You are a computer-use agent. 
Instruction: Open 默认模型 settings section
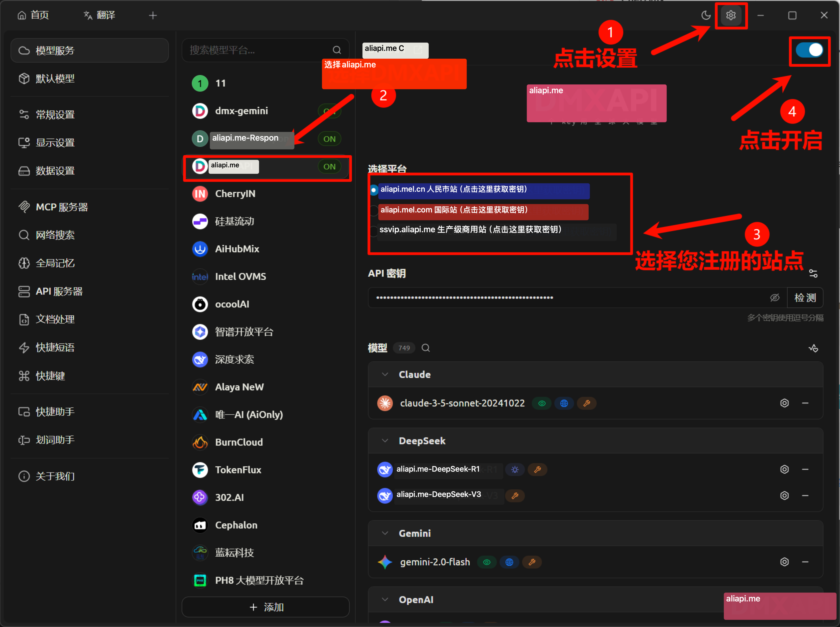(89, 79)
